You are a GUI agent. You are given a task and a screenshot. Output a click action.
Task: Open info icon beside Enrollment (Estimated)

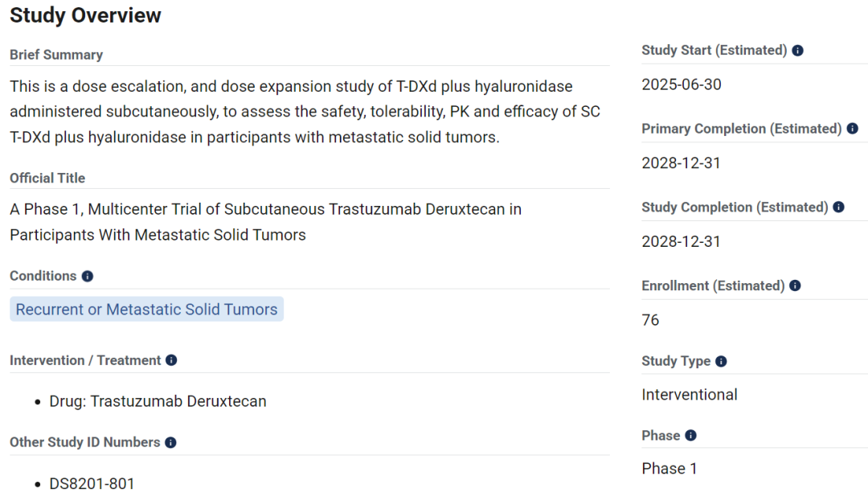click(x=795, y=286)
